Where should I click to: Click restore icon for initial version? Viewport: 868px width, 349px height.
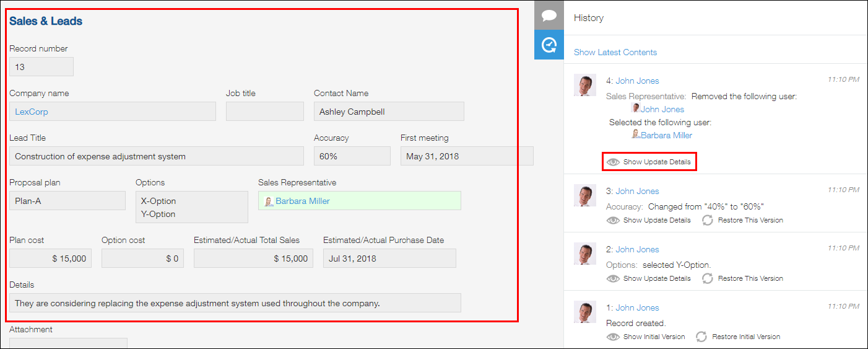(x=701, y=337)
